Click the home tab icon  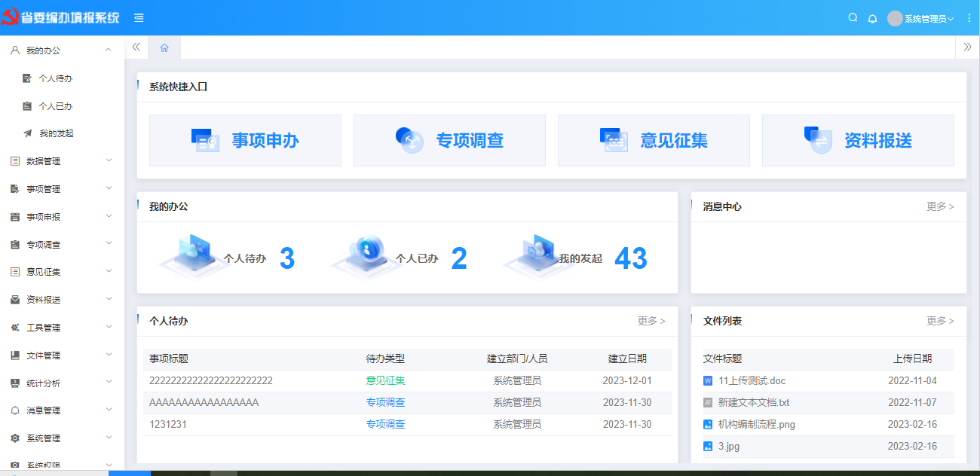(164, 47)
